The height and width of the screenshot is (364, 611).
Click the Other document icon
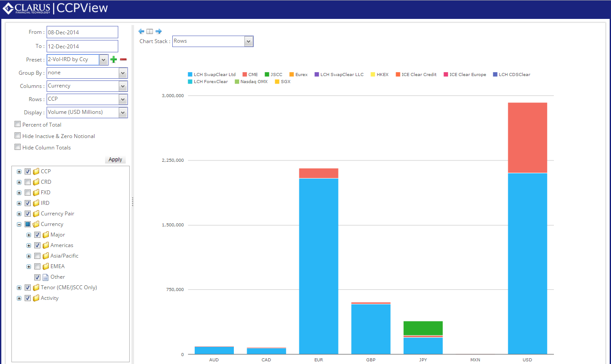pyautogui.click(x=46, y=277)
